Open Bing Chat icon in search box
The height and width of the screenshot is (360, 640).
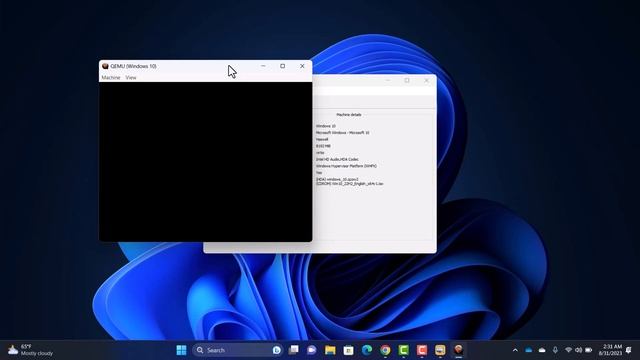277,350
